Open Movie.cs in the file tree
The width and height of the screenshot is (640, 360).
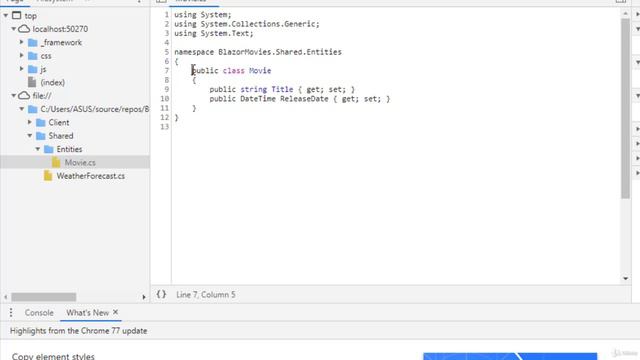80,162
